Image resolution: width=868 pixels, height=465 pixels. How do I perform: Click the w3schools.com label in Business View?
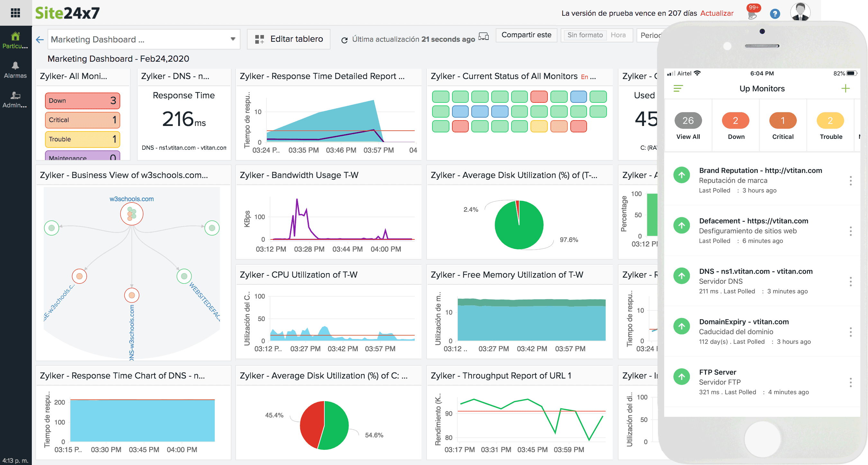coord(131,199)
